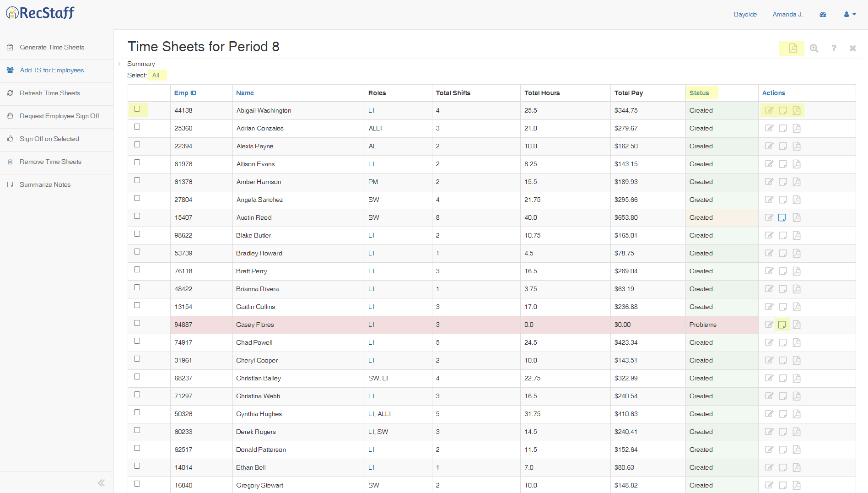Open note for Donald Patterson row
The image size is (868, 493).
(783, 450)
